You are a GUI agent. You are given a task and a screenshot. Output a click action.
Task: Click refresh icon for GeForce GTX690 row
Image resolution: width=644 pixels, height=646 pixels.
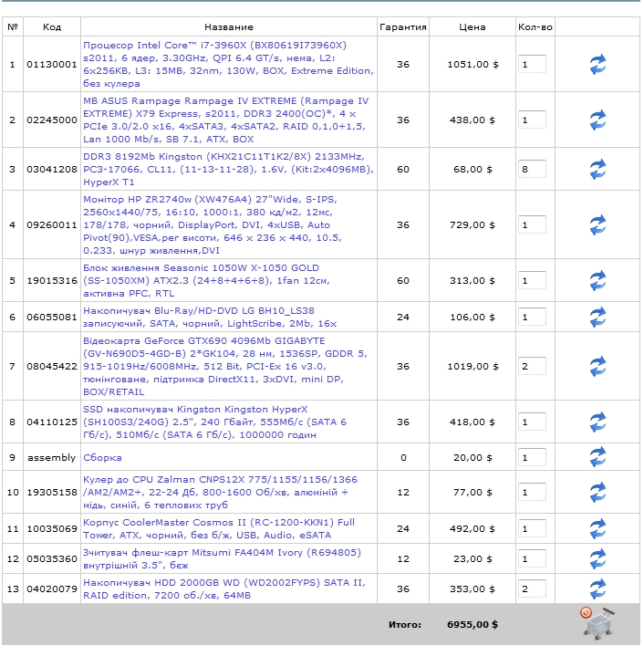point(597,366)
